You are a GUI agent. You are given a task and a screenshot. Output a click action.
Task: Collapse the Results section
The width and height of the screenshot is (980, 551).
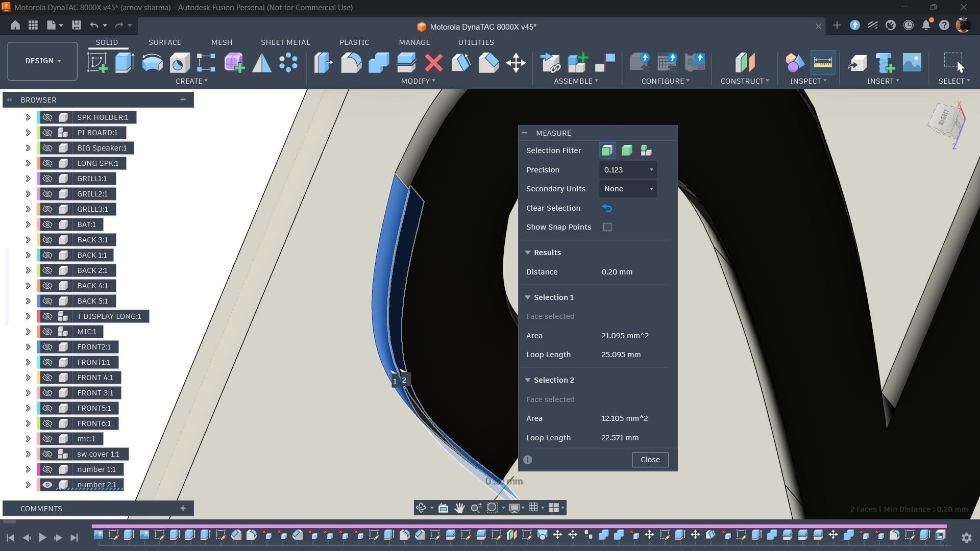(528, 253)
